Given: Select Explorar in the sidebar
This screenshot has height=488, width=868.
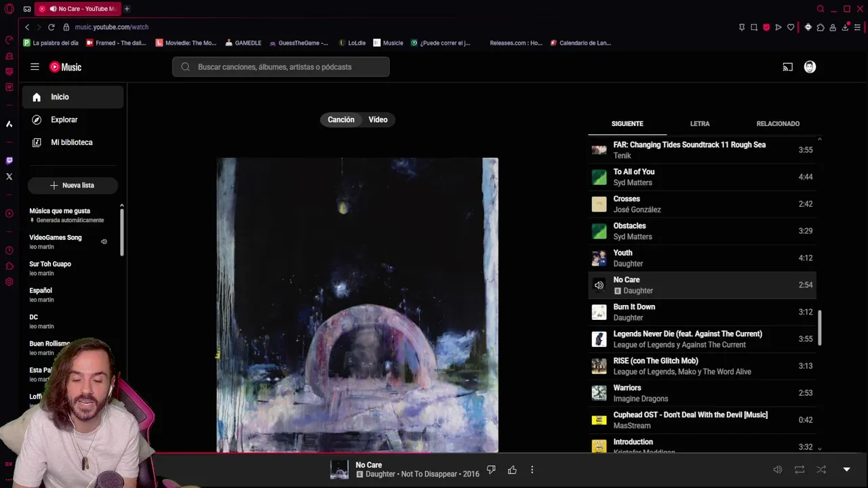Looking at the screenshot, I should tap(73, 120).
